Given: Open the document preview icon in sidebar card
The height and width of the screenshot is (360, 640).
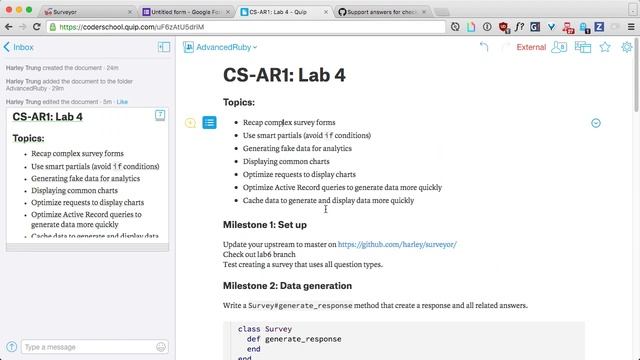Looking at the screenshot, I should [x=160, y=115].
